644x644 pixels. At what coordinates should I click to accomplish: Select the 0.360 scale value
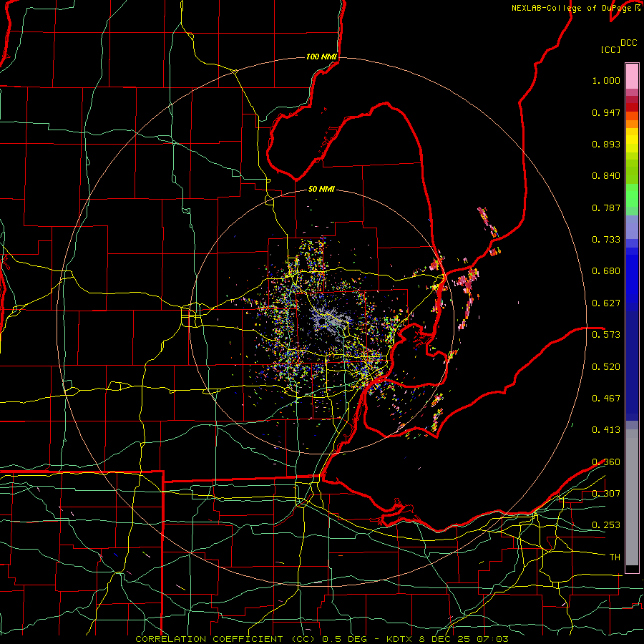point(606,462)
